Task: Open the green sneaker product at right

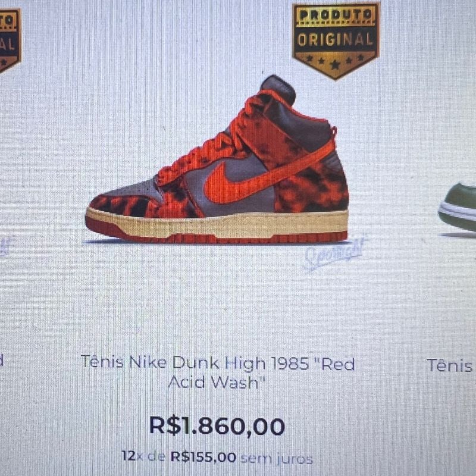Action: (x=457, y=208)
